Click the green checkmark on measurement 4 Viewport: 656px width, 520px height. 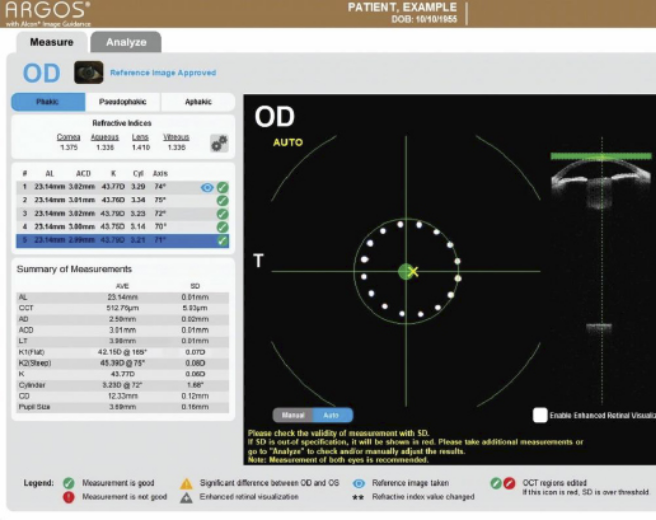222,226
